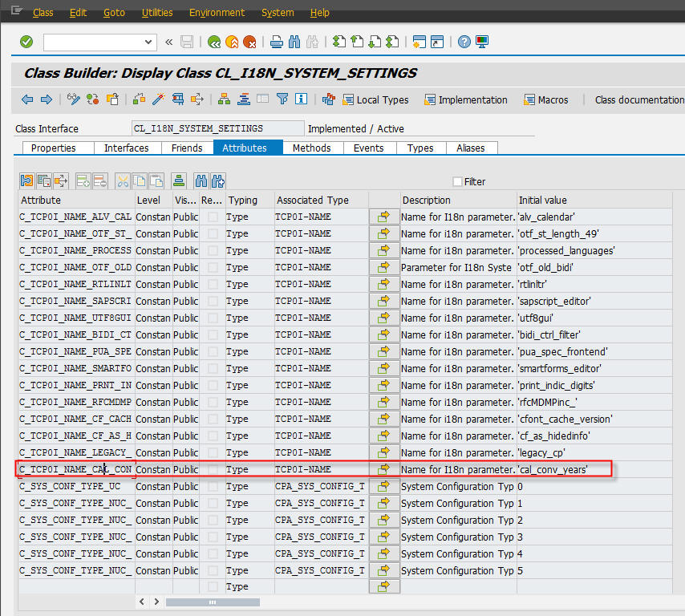Switch to the Methods tab
Viewport: 685px width, 616px height.
(x=311, y=148)
